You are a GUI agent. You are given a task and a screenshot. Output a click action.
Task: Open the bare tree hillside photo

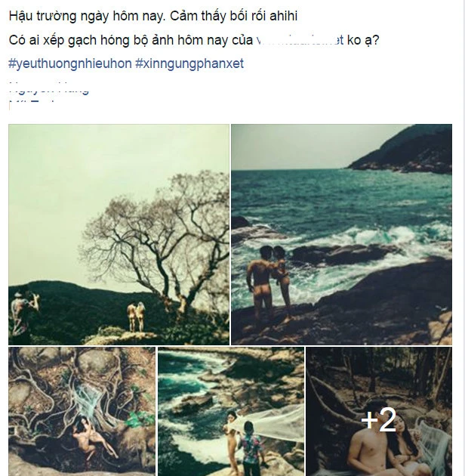tap(119, 234)
